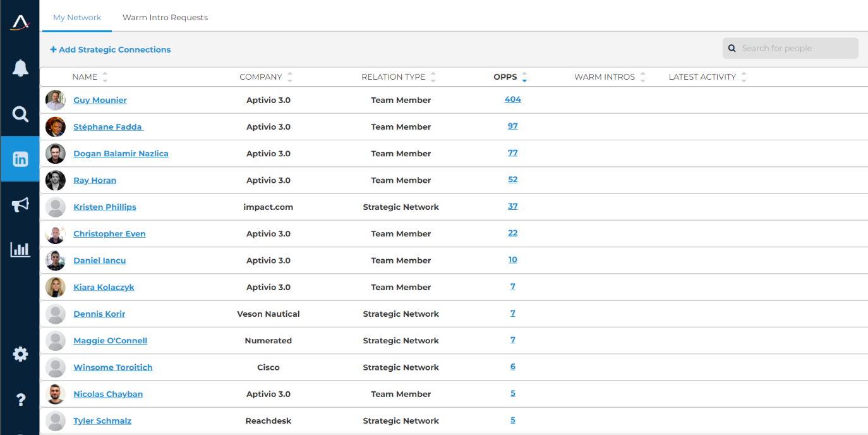Open Dogan Balamir Nazlica's profile link
This screenshot has height=435, width=868.
[121, 154]
